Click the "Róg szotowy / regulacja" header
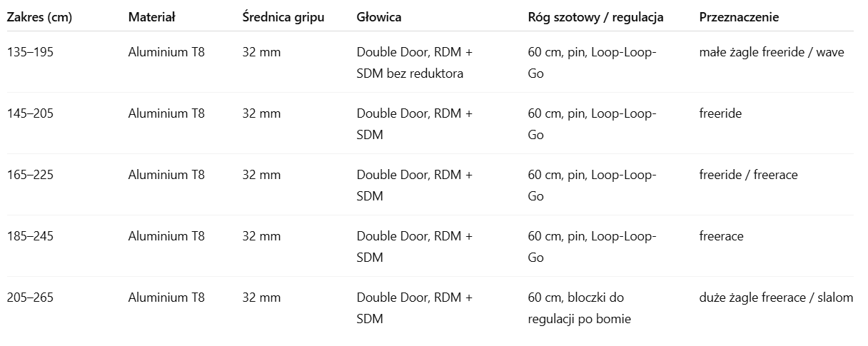This screenshot has width=868, height=346. pyautogui.click(x=596, y=17)
